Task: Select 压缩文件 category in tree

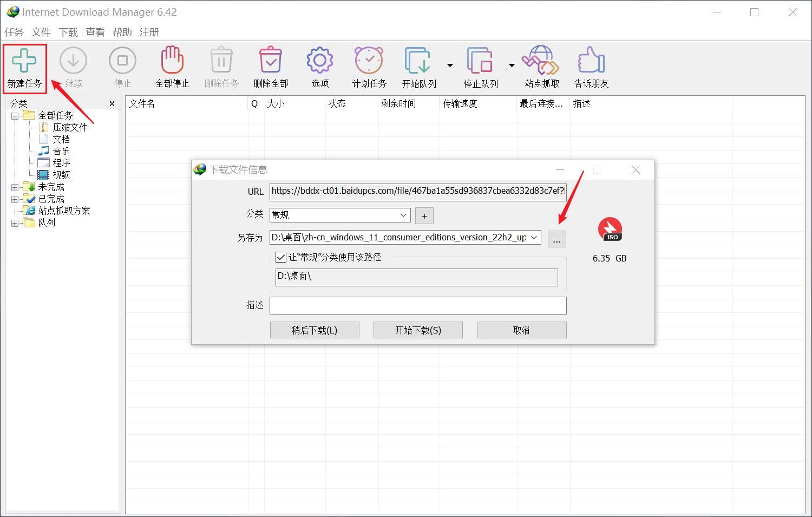Action: pyautogui.click(x=70, y=127)
